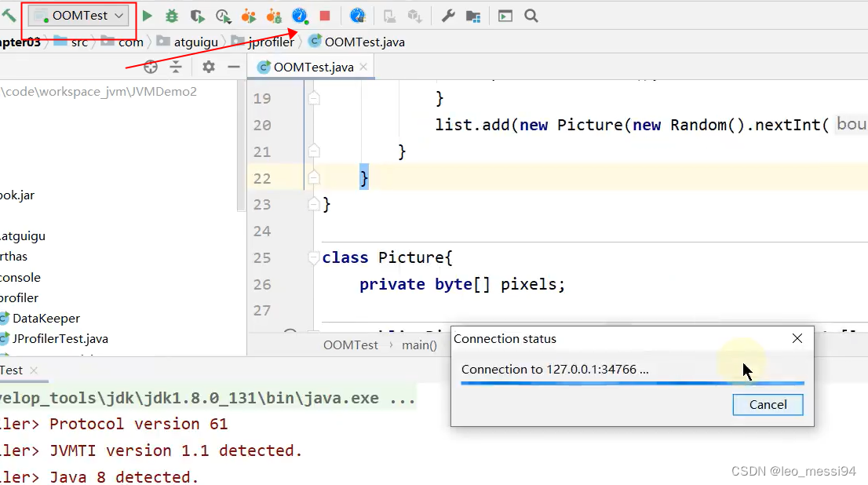Open Search Everywhere magnifier icon
The width and height of the screenshot is (868, 485).
tap(531, 16)
